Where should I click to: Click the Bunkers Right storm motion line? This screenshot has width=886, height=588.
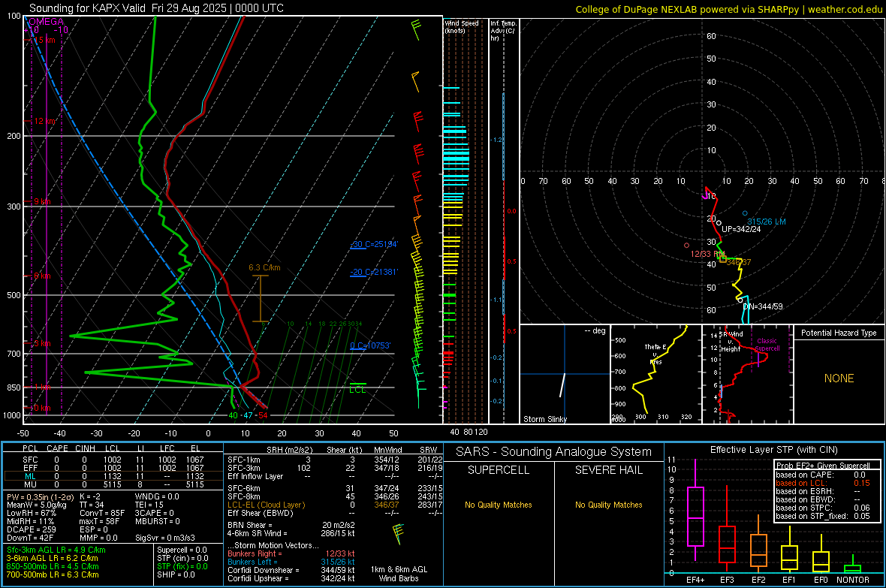click(x=291, y=553)
